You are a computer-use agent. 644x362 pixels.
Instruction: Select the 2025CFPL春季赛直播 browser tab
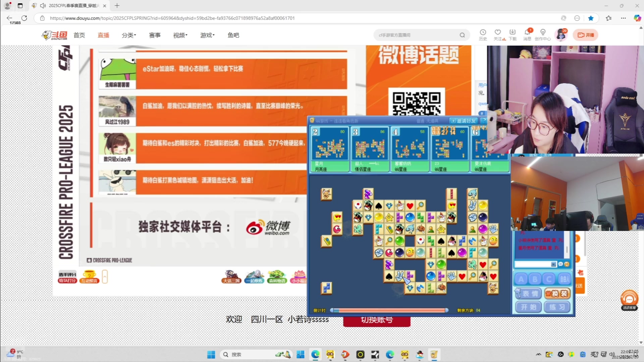70,6
